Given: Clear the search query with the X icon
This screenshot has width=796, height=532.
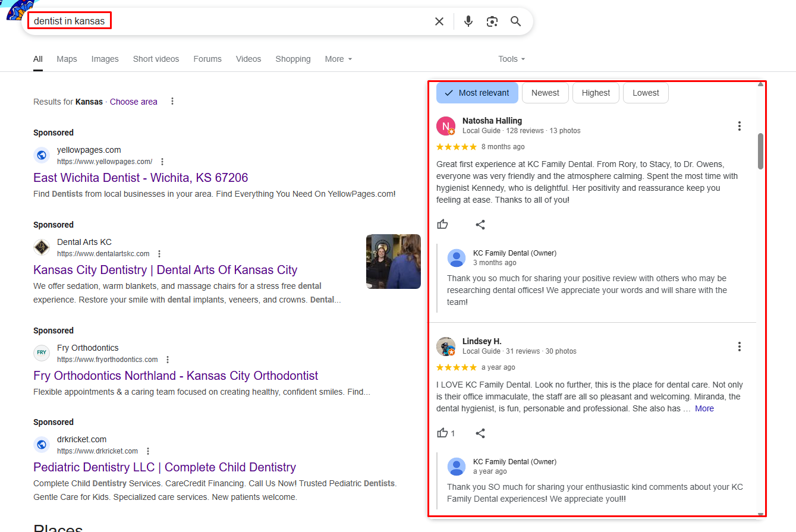Looking at the screenshot, I should 439,21.
